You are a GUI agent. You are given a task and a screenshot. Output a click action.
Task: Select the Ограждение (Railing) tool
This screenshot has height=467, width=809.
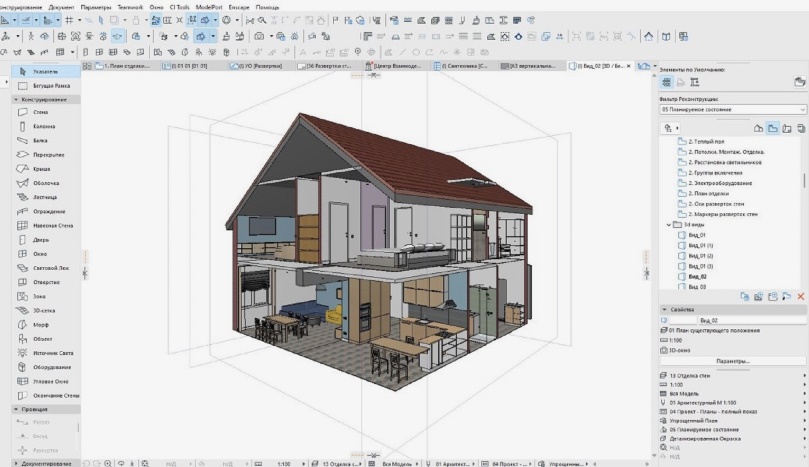pyautogui.click(x=45, y=211)
